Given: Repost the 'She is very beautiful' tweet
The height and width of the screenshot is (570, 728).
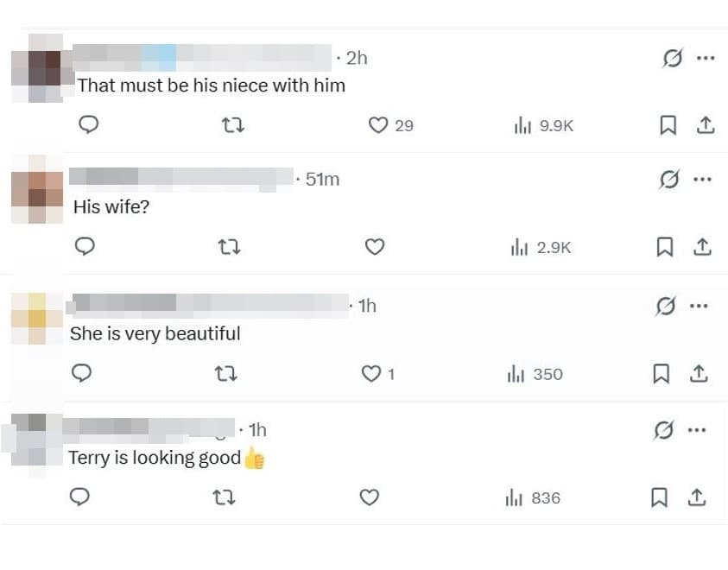Looking at the screenshot, I should pos(225,374).
